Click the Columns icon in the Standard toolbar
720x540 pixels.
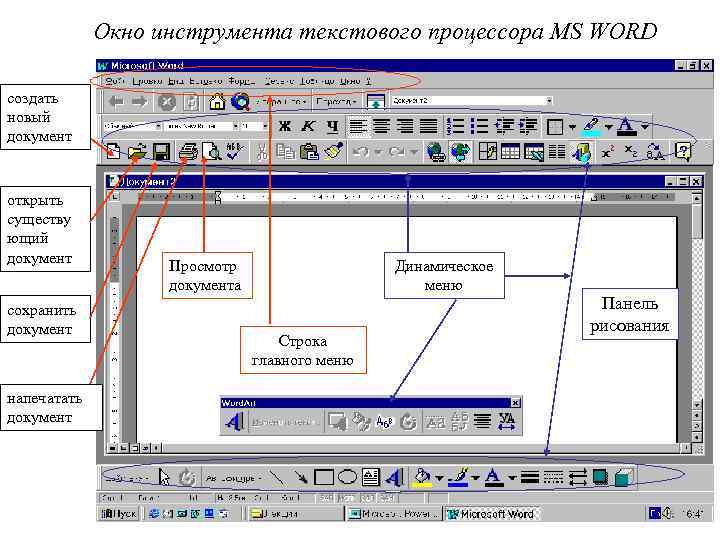(x=557, y=152)
